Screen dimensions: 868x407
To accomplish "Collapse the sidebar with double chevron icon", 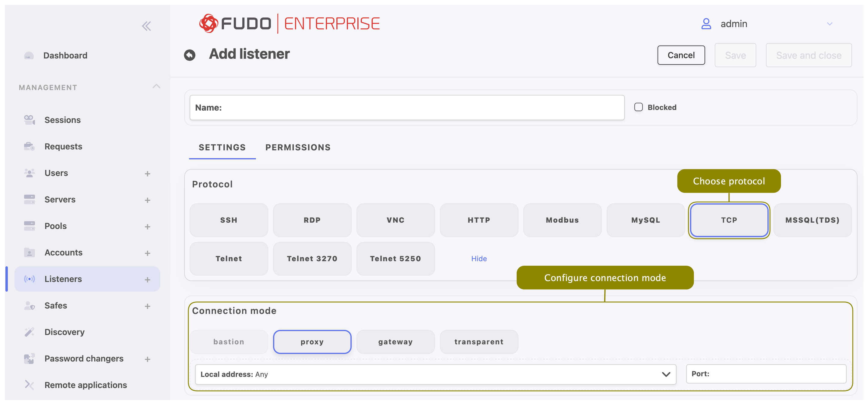I will [146, 26].
